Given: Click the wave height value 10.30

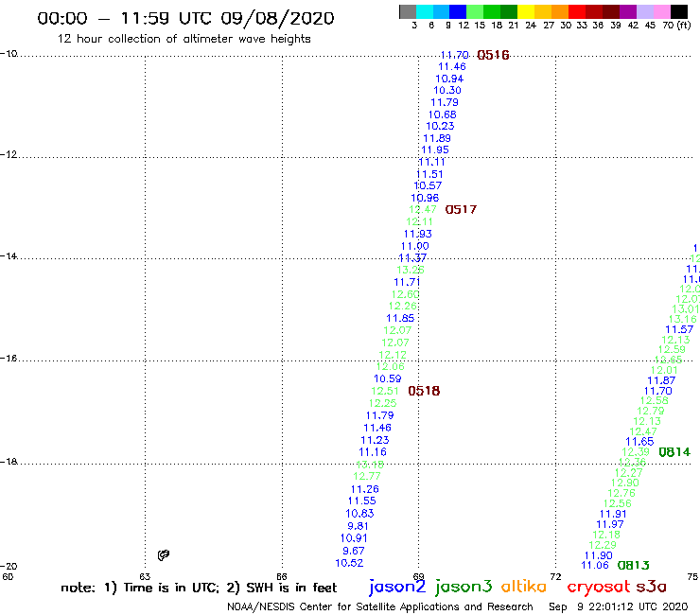Looking at the screenshot, I should (x=447, y=90).
